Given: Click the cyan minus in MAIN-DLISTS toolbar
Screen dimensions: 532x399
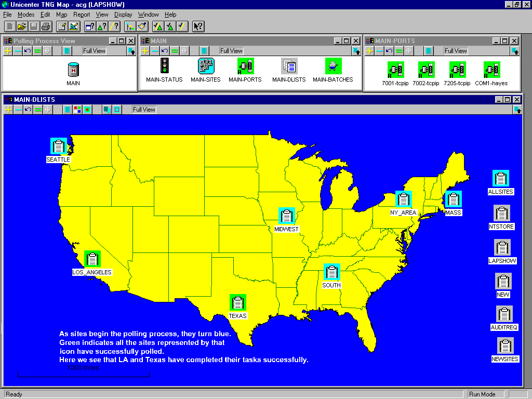Looking at the screenshot, I should coord(18,110).
